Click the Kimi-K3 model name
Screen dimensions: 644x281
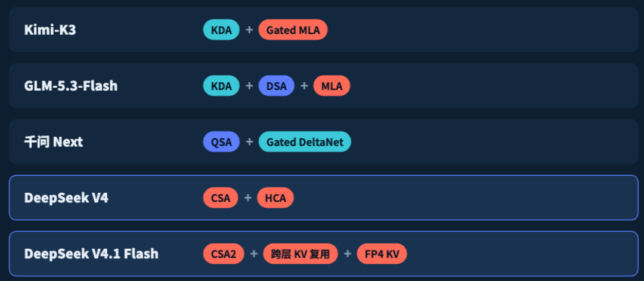click(x=50, y=30)
